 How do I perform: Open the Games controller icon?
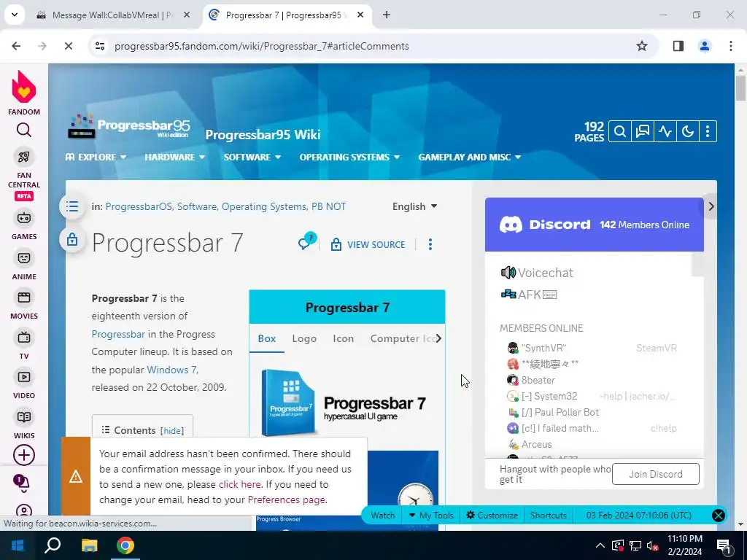(x=24, y=218)
